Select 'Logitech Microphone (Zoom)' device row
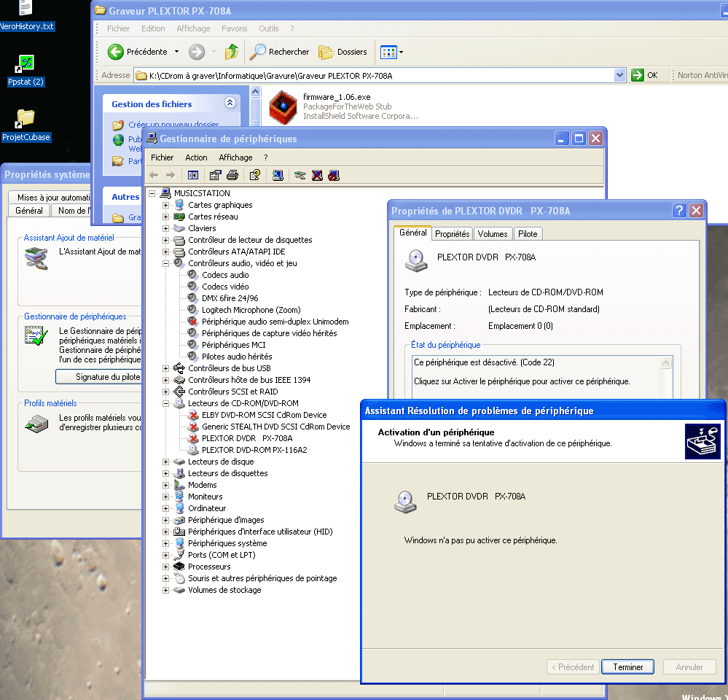The height and width of the screenshot is (700, 728). (251, 310)
